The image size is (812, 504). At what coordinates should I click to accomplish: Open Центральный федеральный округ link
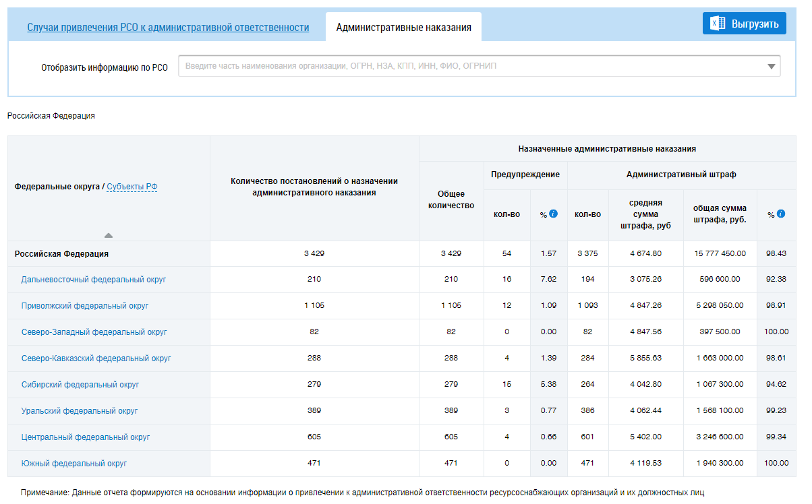(x=86, y=437)
